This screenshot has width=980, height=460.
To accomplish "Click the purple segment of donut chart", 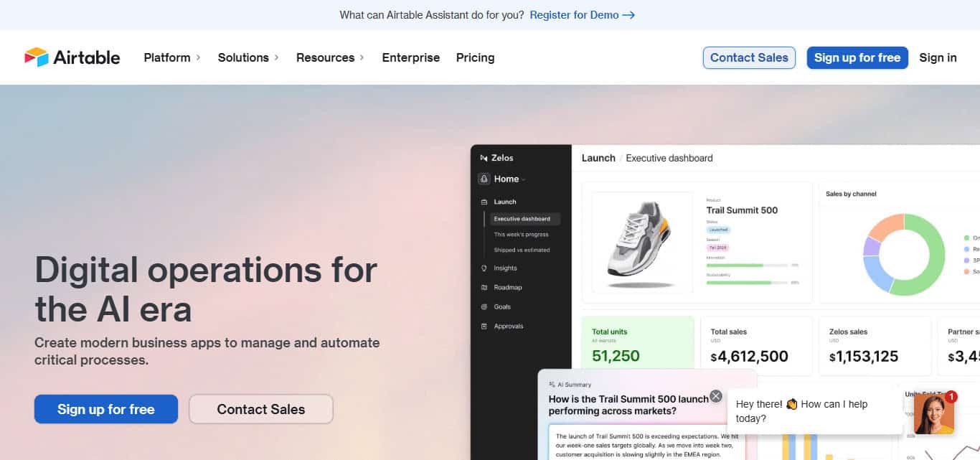I will (871, 247).
